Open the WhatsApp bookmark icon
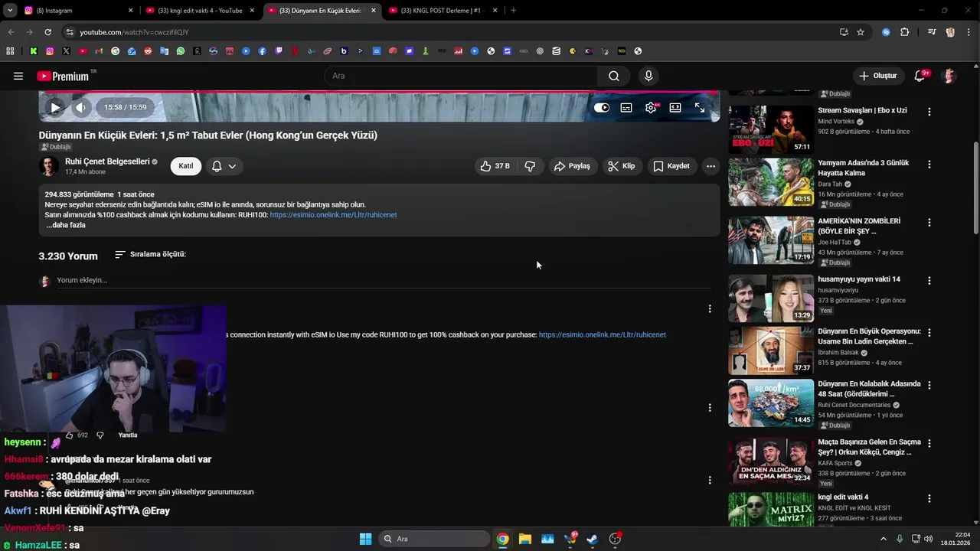This screenshot has height=551, width=980. click(x=181, y=51)
